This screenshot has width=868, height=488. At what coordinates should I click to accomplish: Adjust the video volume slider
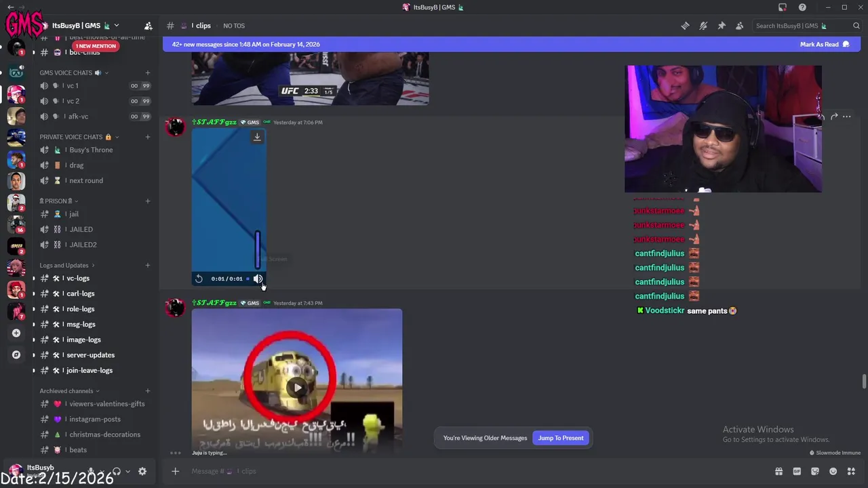(x=258, y=249)
